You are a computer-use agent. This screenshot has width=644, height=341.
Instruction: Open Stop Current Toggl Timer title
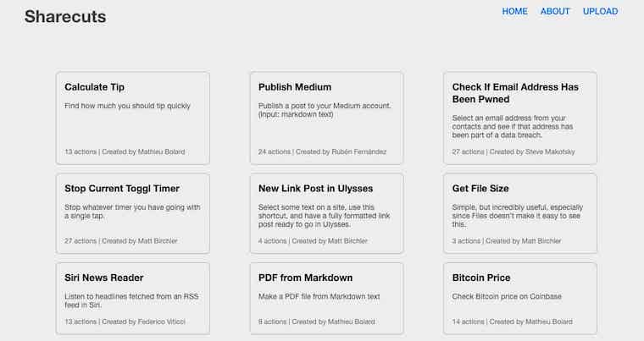coord(122,189)
